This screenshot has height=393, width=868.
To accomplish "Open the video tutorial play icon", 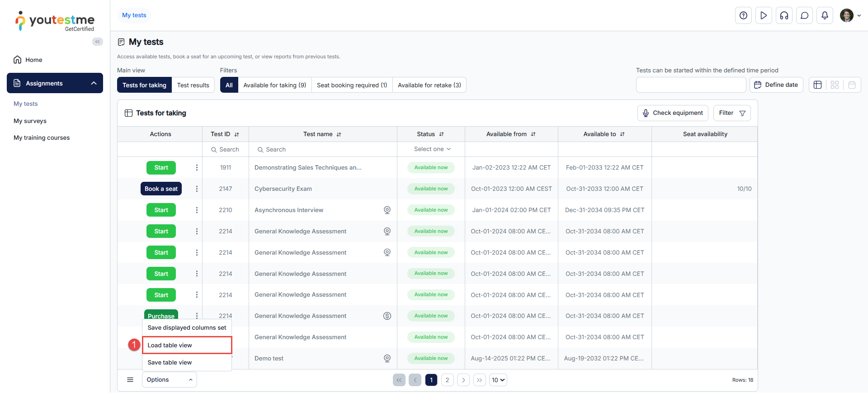I will tap(764, 15).
